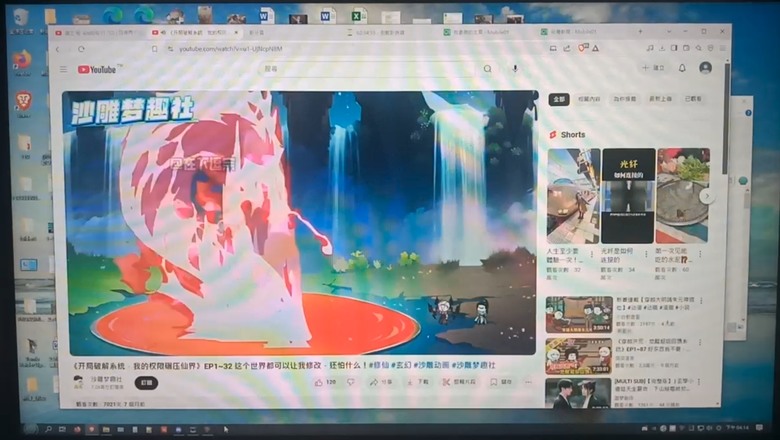Go back using the browser back arrow

[x=58, y=49]
